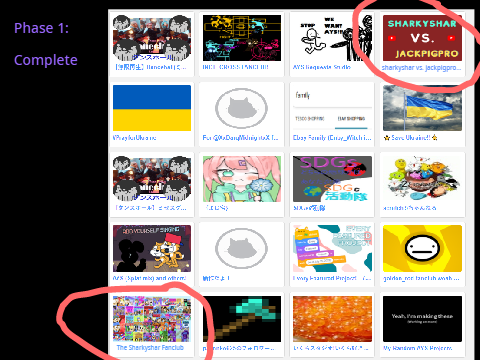Open the pixel diamond axe thumbnail
The width and height of the screenshot is (480, 360).
pyautogui.click(x=242, y=319)
